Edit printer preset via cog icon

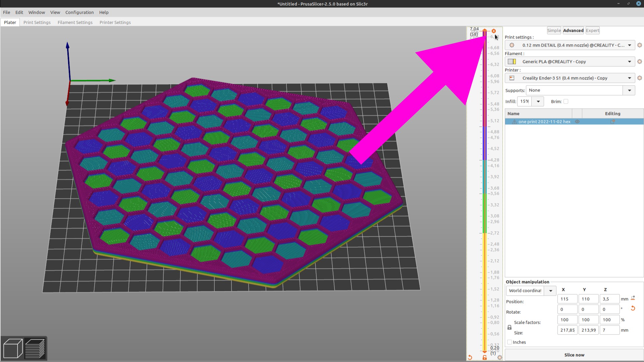(640, 78)
